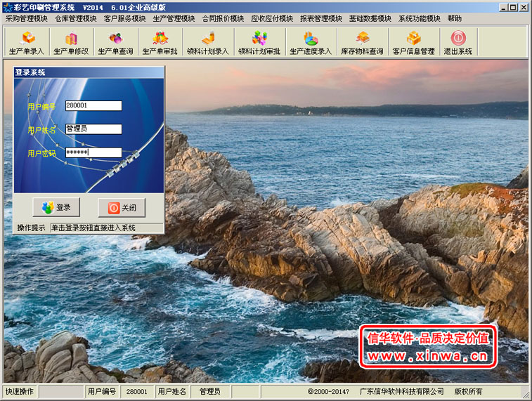Image resolution: width=532 pixels, height=401 pixels.
Task: Open 生产单修改 from the toolbar
Action: [71, 43]
